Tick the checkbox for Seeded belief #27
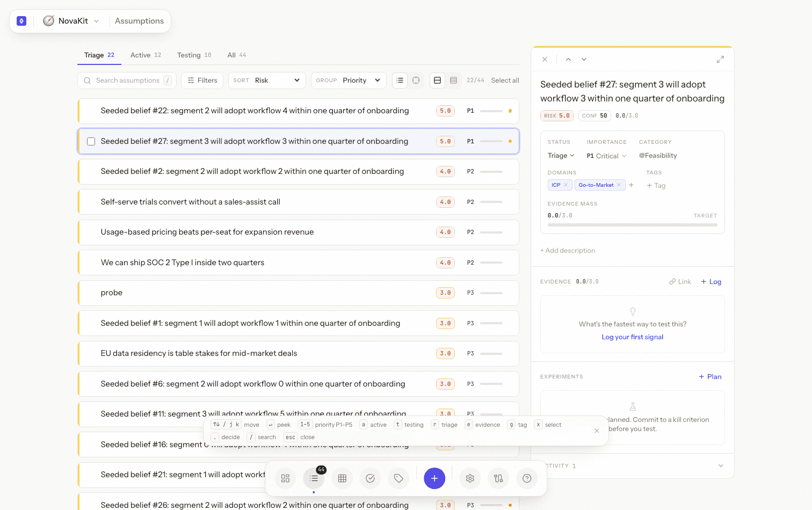812x510 pixels. click(91, 142)
